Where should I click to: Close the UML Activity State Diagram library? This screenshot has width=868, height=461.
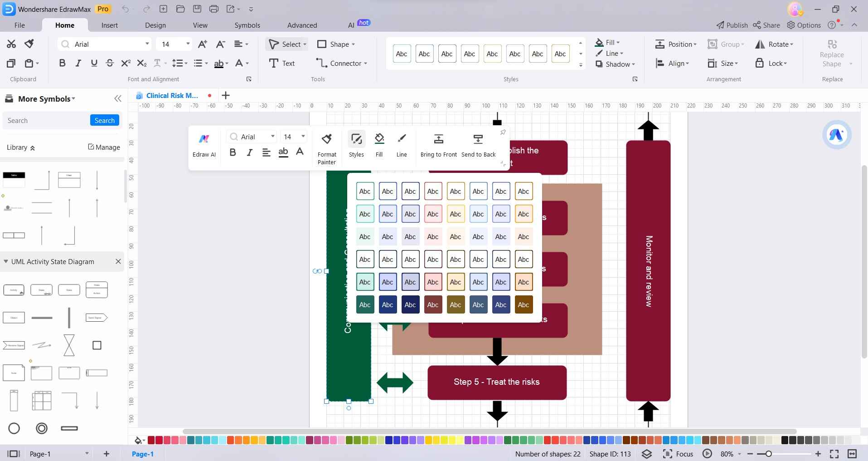point(118,261)
